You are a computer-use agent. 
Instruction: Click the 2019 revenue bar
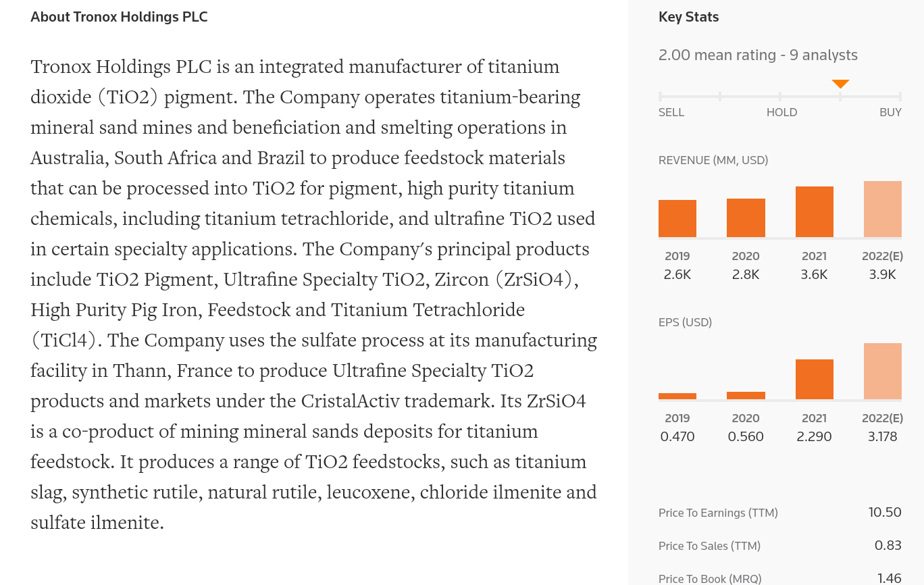pyautogui.click(x=677, y=218)
